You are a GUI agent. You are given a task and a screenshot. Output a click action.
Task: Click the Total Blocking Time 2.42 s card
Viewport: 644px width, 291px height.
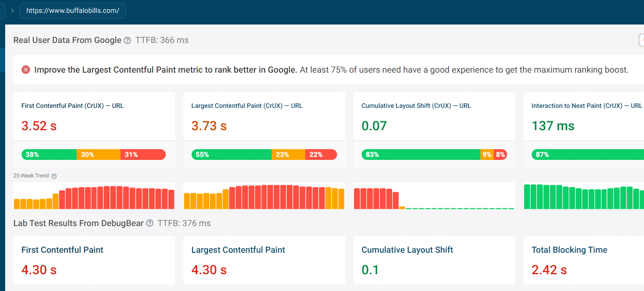click(x=584, y=260)
